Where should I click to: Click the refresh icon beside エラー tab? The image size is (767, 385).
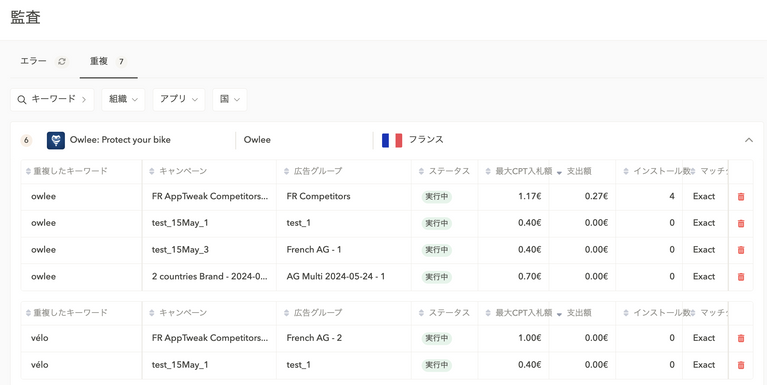tap(62, 61)
